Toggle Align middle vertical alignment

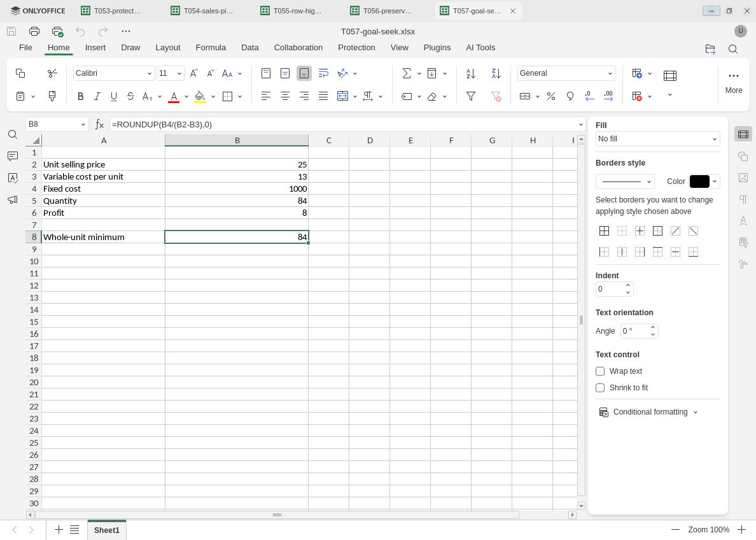(285, 73)
